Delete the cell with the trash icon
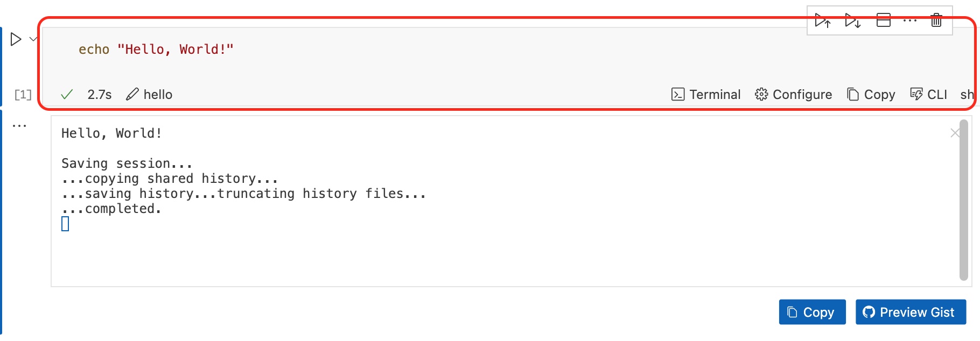Screen dimensions: 980x341 (x=936, y=20)
